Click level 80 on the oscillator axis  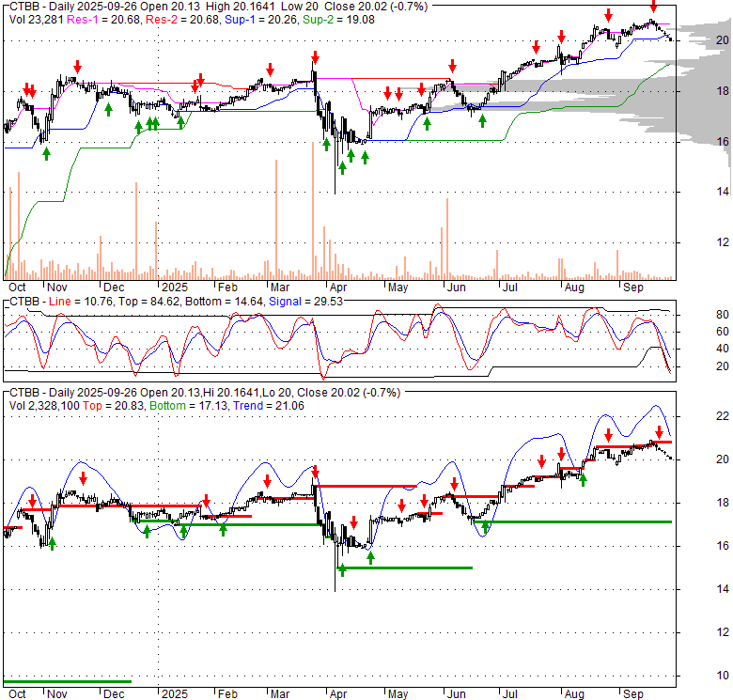point(723,315)
